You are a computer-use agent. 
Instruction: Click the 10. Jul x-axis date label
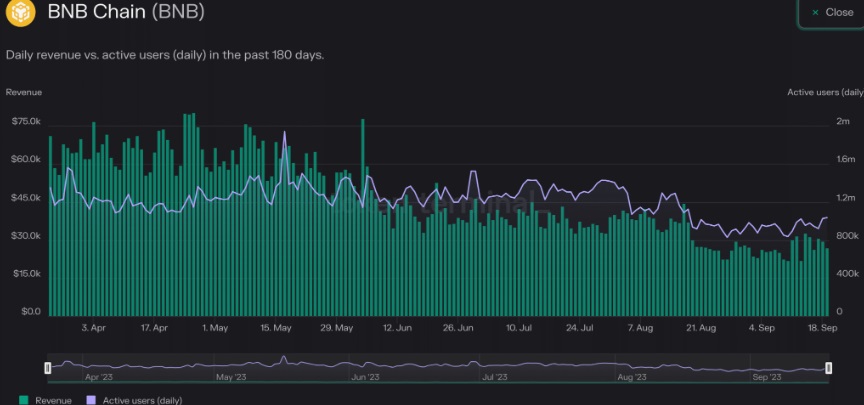coord(519,328)
